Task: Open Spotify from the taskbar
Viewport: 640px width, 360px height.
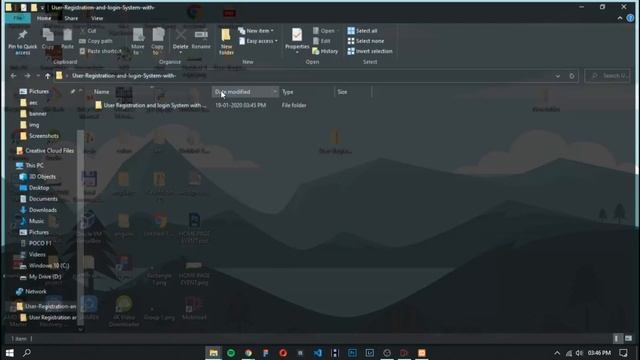Action: tap(231, 353)
